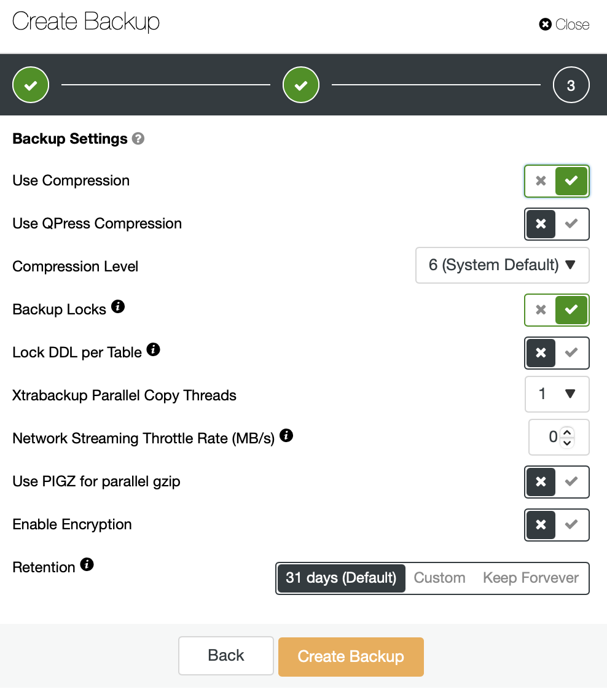Open Xtrabackup Parallel Copy Threads dropdown
Image resolution: width=607 pixels, height=700 pixels.
pos(557,394)
